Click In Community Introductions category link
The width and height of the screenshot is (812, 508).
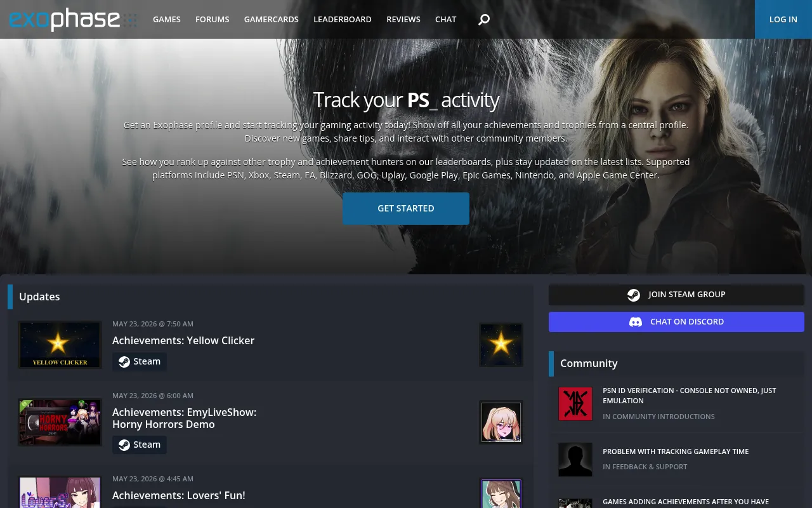tap(658, 417)
